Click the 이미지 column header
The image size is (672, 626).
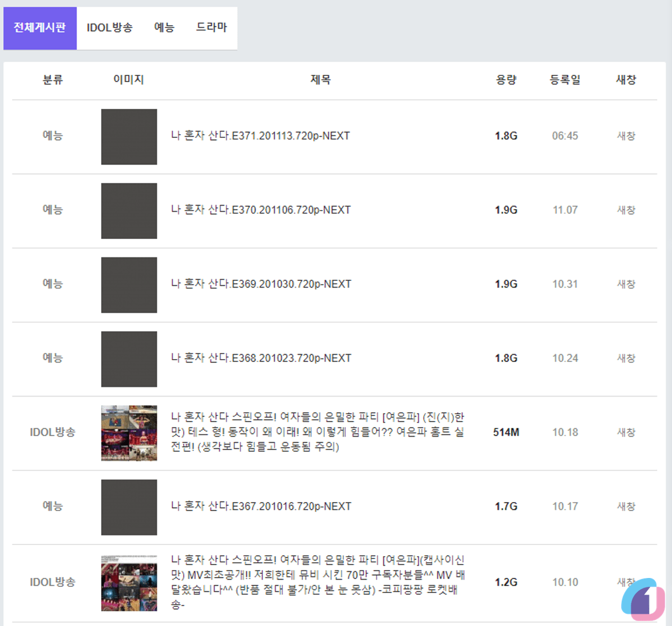tap(129, 80)
